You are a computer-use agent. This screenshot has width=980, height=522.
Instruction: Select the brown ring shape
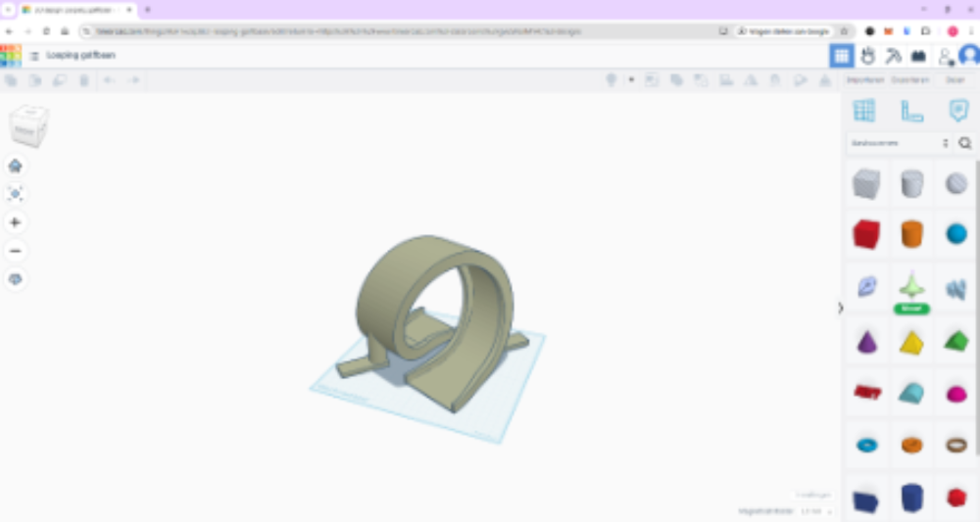[x=956, y=445]
